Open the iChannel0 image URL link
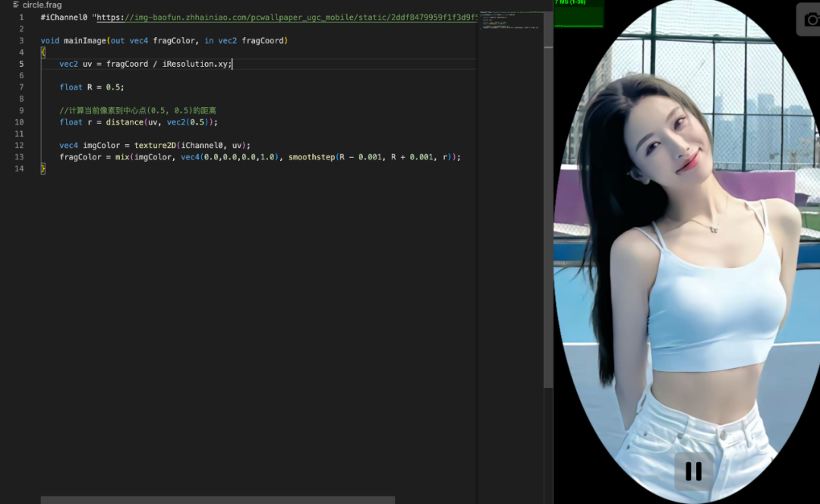The height and width of the screenshot is (504, 820). point(289,17)
